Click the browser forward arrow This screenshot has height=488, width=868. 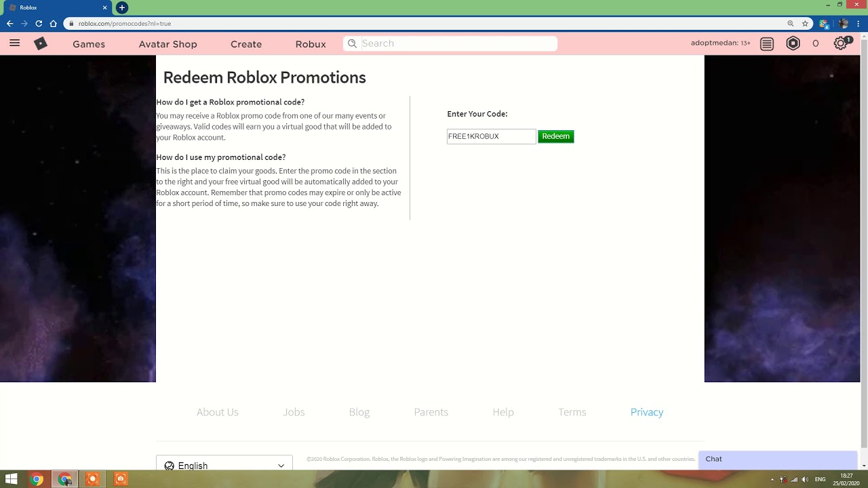coord(24,23)
